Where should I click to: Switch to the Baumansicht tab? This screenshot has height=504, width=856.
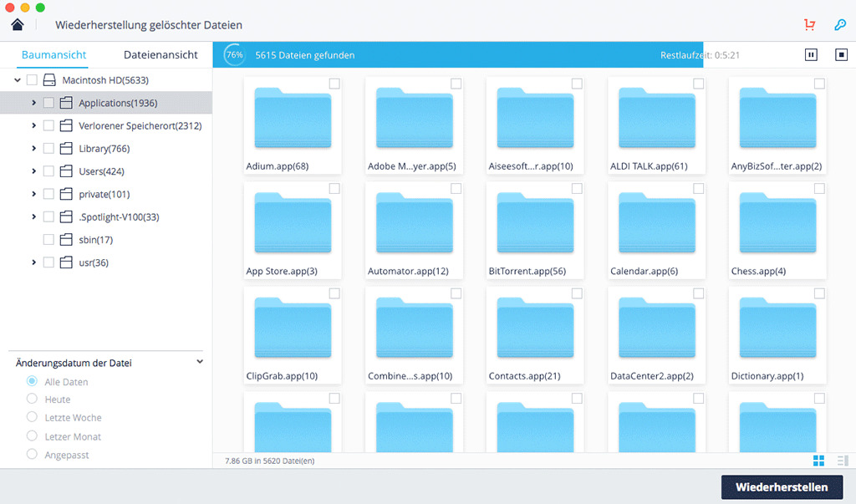(x=54, y=54)
